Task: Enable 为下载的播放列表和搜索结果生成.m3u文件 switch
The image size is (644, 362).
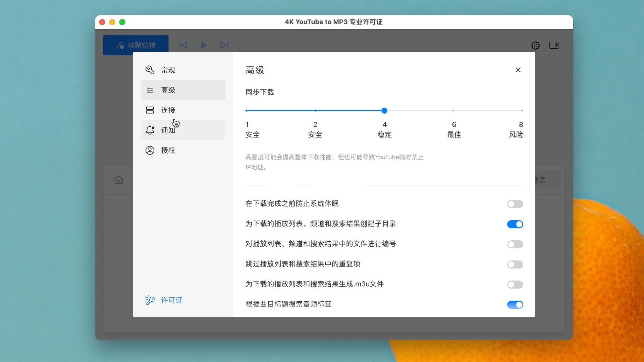Action: (515, 285)
